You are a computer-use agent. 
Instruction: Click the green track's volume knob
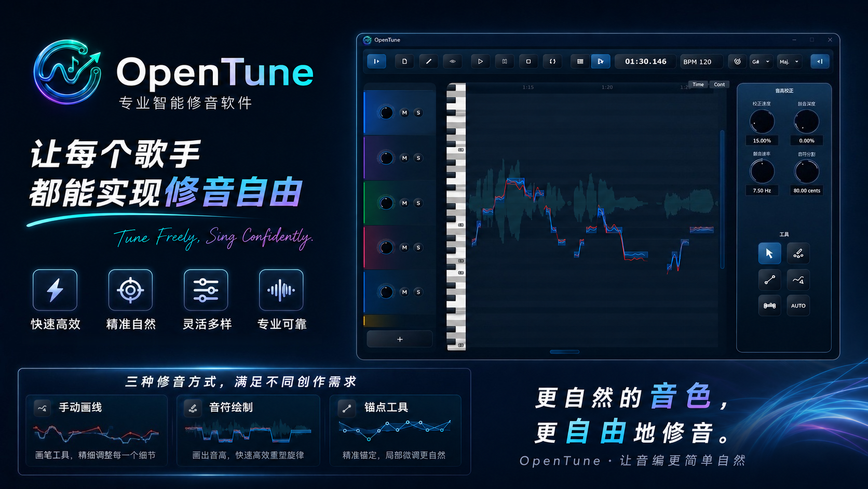click(386, 203)
